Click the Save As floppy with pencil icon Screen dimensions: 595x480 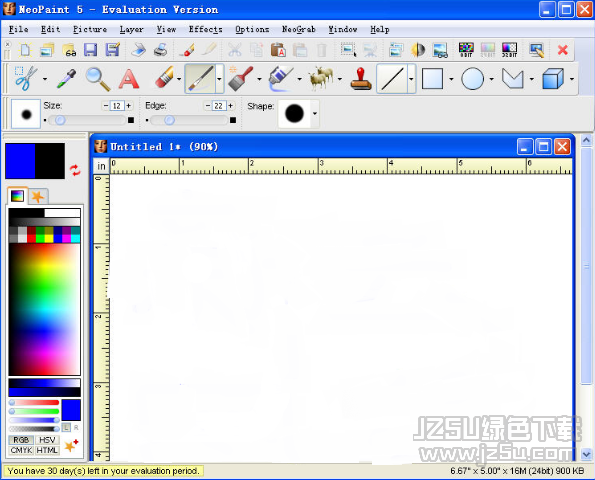coord(113,50)
